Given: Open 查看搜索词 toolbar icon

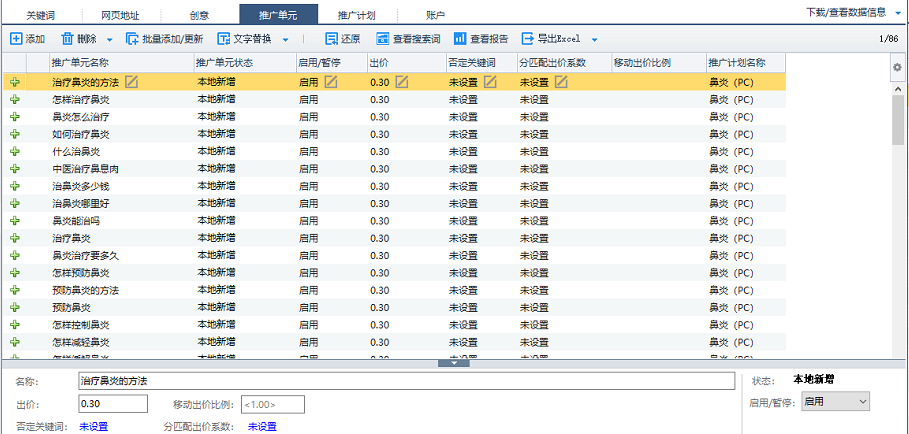Looking at the screenshot, I should click(383, 39).
